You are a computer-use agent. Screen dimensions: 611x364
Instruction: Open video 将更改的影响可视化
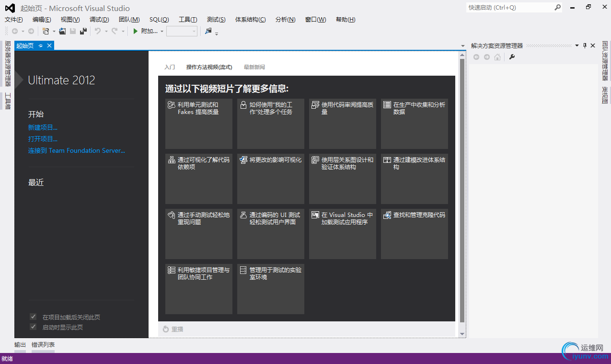271,179
